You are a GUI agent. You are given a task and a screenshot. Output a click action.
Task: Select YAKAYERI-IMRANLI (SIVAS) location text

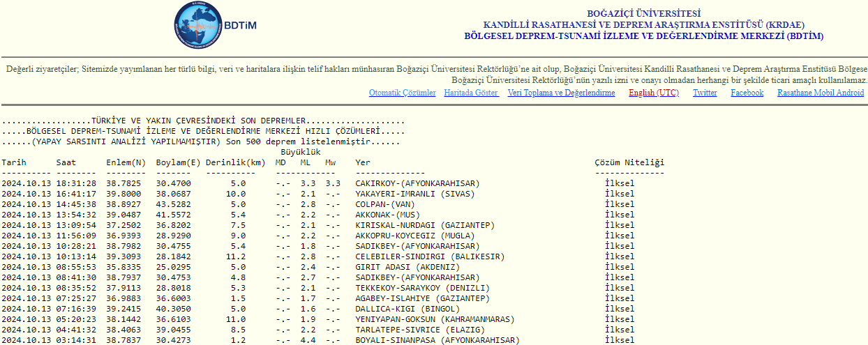coord(414,194)
